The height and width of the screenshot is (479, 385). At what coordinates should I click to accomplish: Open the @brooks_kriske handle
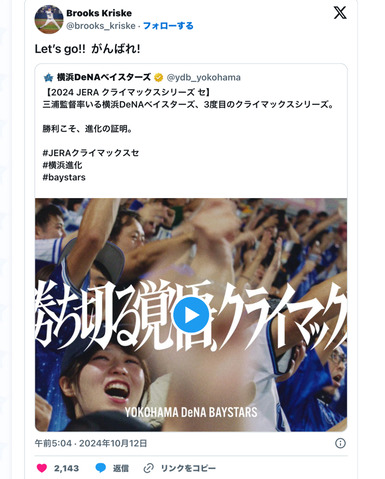[x=101, y=26]
